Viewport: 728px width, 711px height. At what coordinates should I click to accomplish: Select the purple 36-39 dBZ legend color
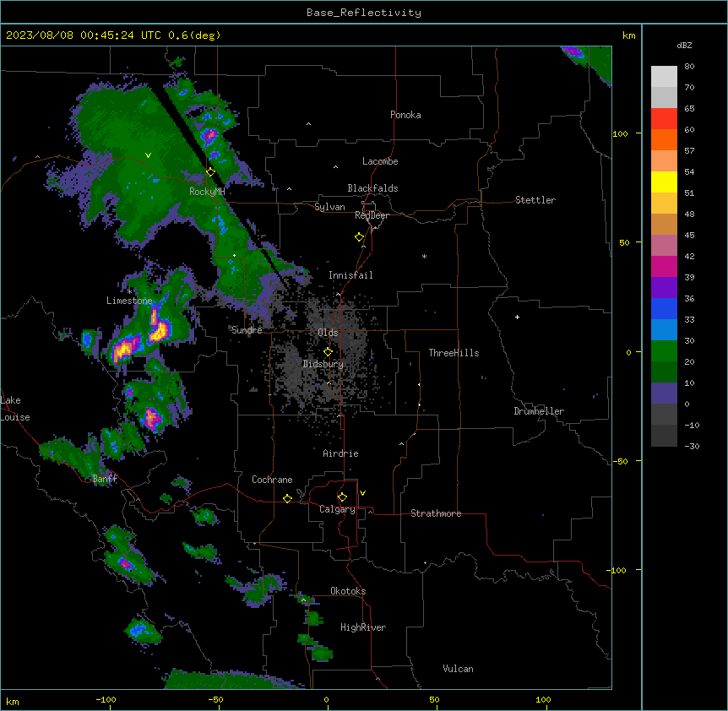(x=664, y=287)
